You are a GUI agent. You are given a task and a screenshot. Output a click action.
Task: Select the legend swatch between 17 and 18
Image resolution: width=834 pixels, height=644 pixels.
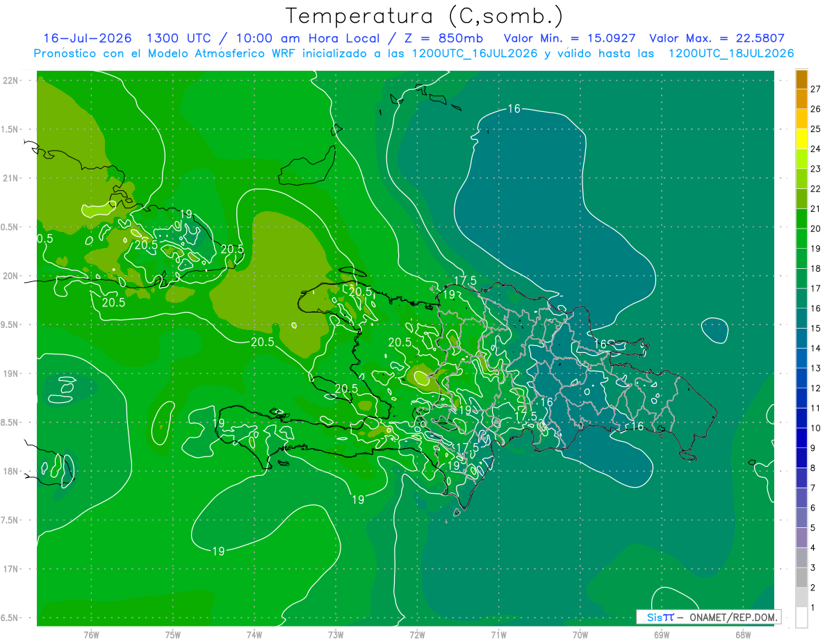801,279
